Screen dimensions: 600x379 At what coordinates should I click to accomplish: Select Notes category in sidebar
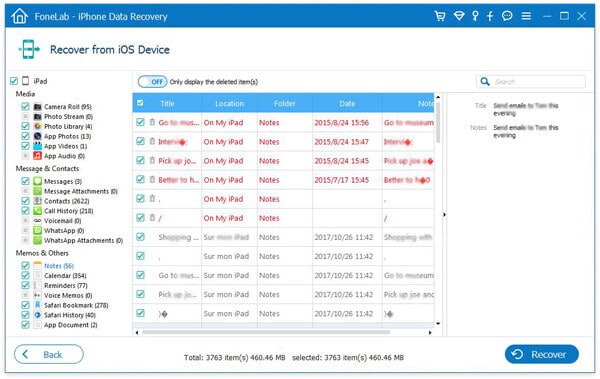[59, 266]
